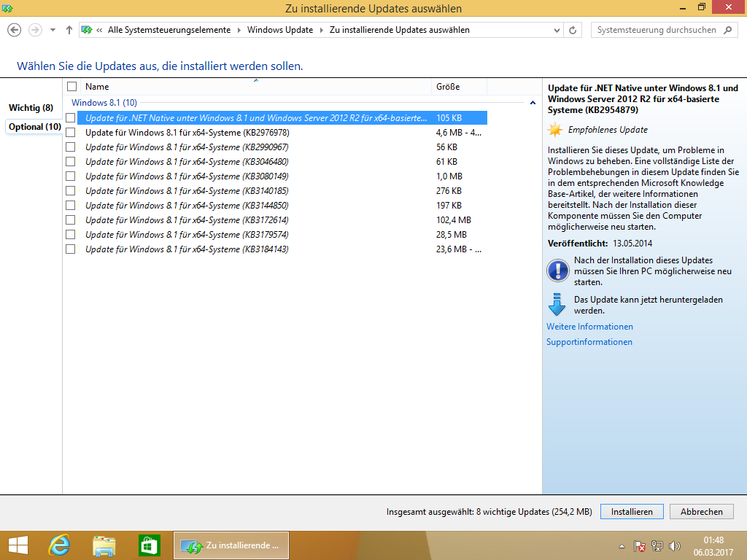Viewport: 747px width, 560px height.
Task: Open volume speaker tray icon
Action: 675,546
